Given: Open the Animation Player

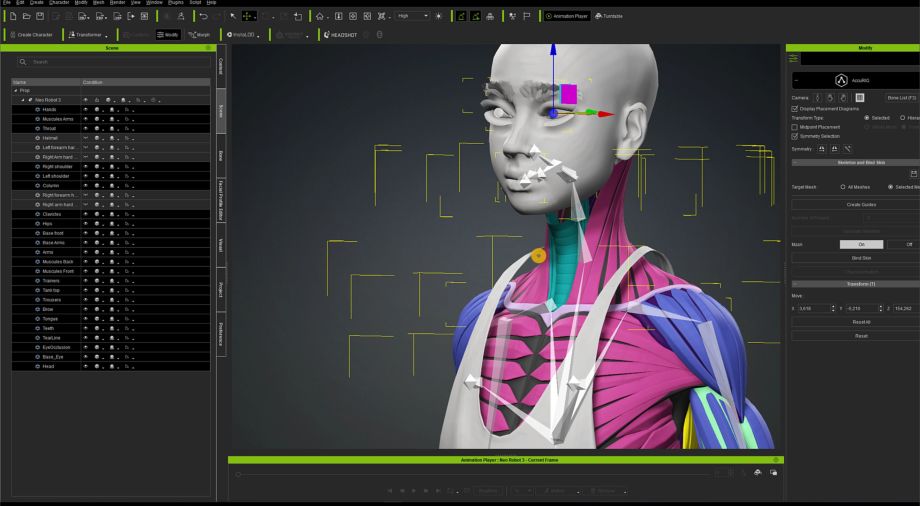Looking at the screenshot, I should click(x=566, y=16).
